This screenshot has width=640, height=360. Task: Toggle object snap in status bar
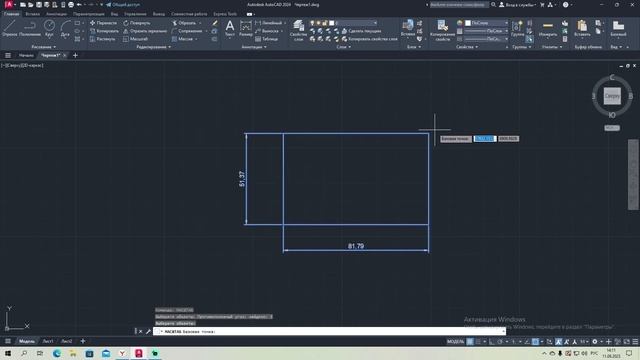coord(535,342)
